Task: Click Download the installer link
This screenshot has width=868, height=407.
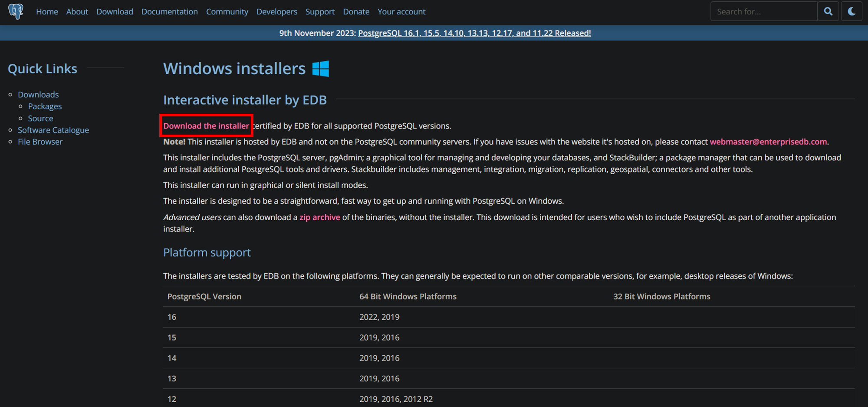Action: [206, 126]
